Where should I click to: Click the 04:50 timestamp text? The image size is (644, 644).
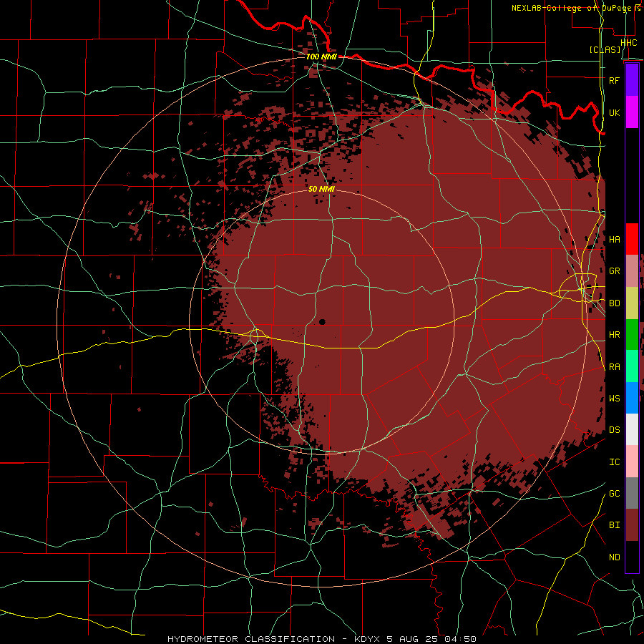(x=460, y=639)
